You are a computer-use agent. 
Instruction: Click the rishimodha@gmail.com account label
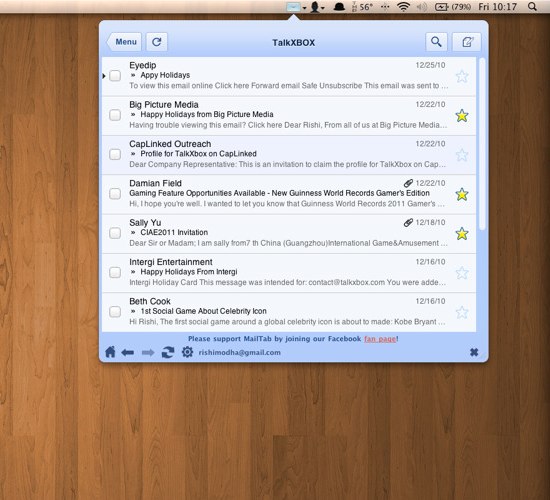pos(240,352)
